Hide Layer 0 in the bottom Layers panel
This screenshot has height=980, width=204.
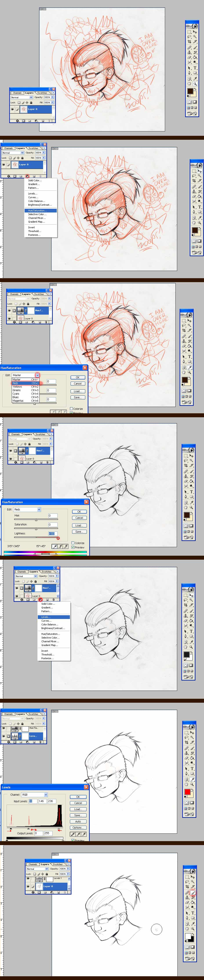[x=28, y=886]
